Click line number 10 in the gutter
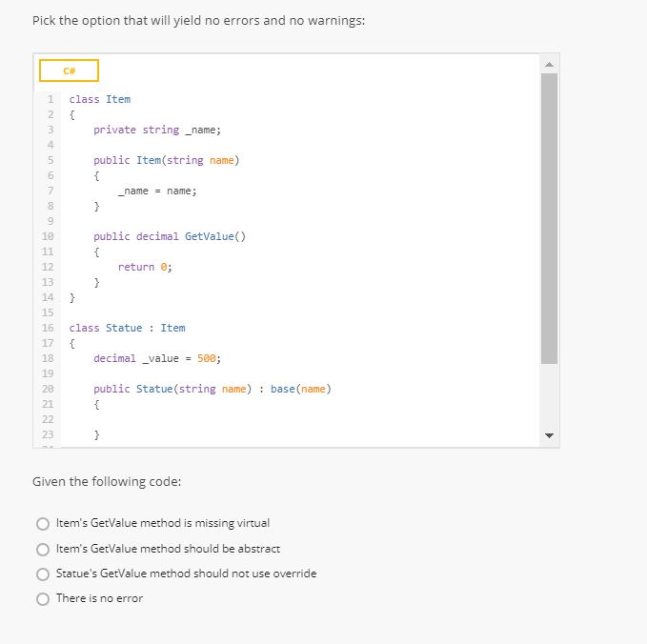 tap(48, 236)
